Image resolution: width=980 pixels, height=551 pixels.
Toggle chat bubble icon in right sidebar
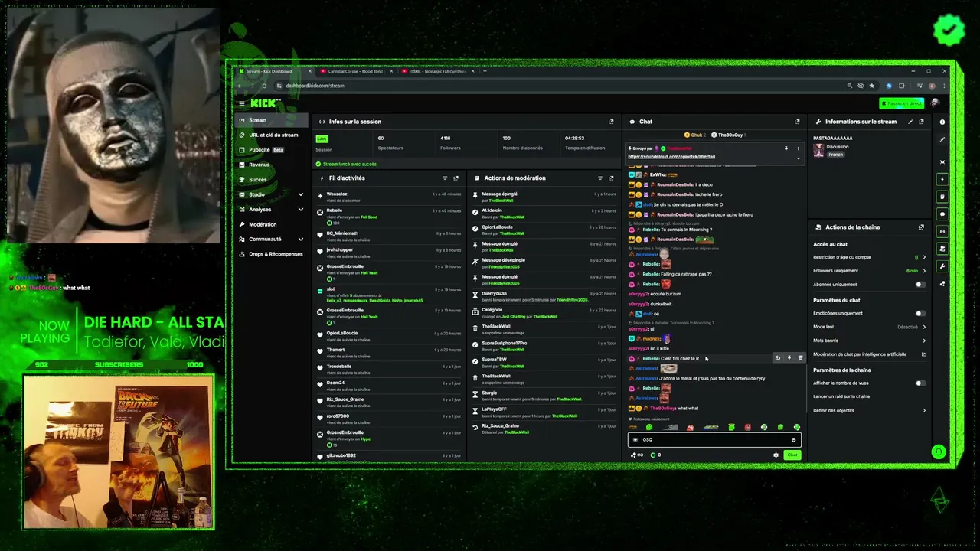[x=942, y=214]
